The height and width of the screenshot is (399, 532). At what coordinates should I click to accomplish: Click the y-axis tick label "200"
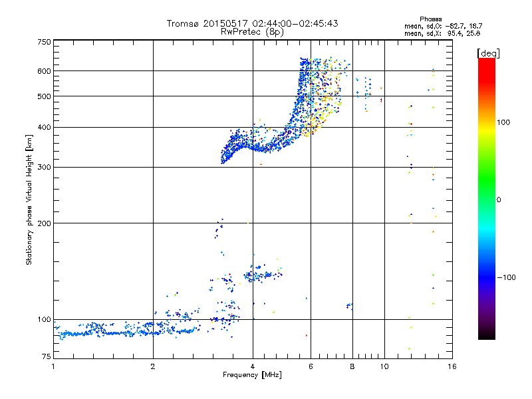[45, 223]
